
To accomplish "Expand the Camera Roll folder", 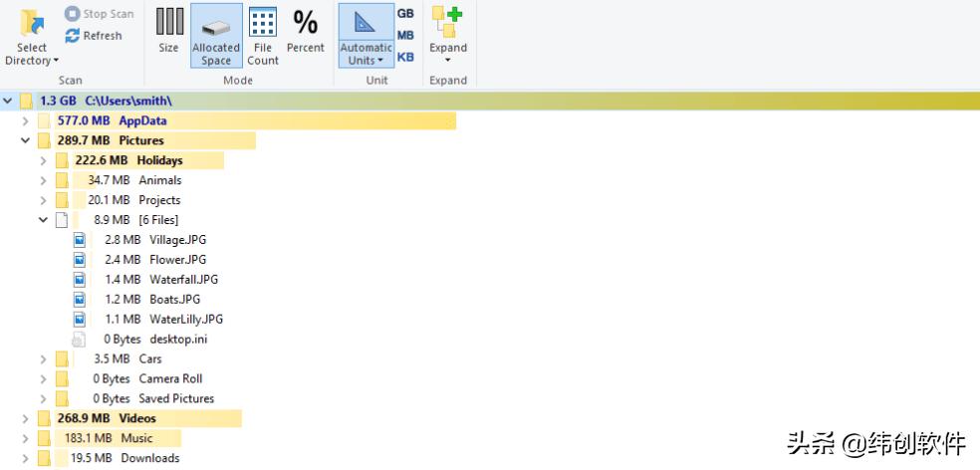I will [43, 379].
